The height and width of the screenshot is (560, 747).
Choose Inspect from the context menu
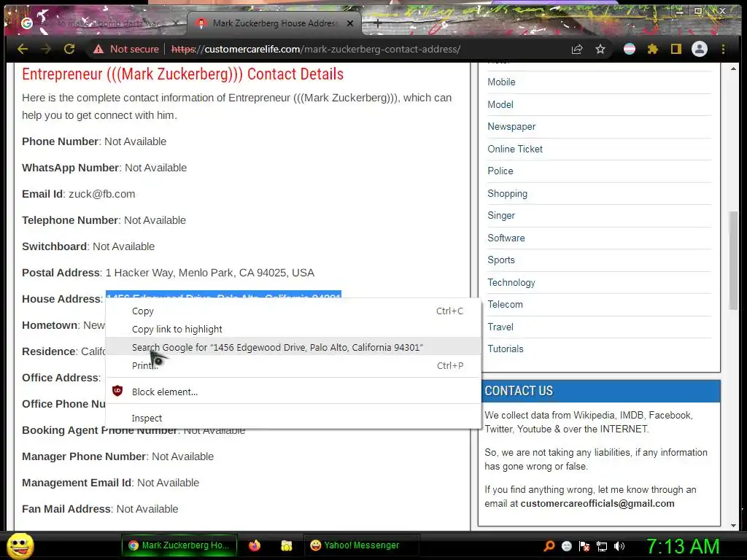click(x=293, y=418)
